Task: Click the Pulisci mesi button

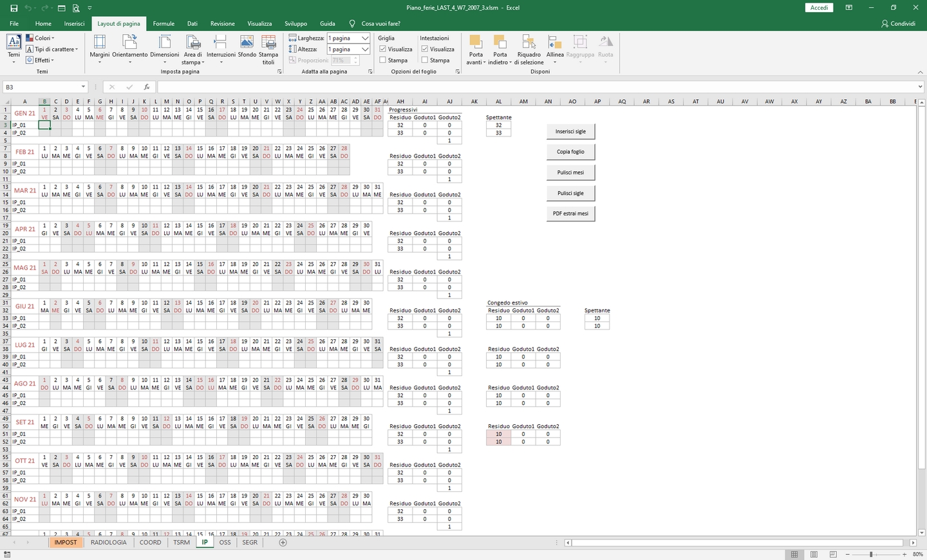Action: [x=570, y=173]
